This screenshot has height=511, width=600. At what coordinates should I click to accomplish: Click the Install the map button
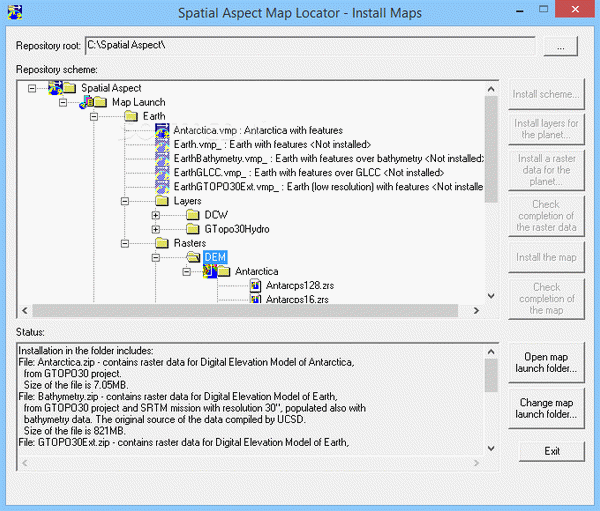pos(546,257)
